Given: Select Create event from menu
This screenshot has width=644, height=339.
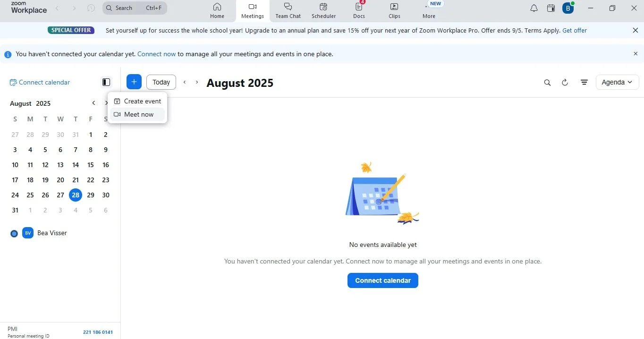Looking at the screenshot, I should point(137,101).
